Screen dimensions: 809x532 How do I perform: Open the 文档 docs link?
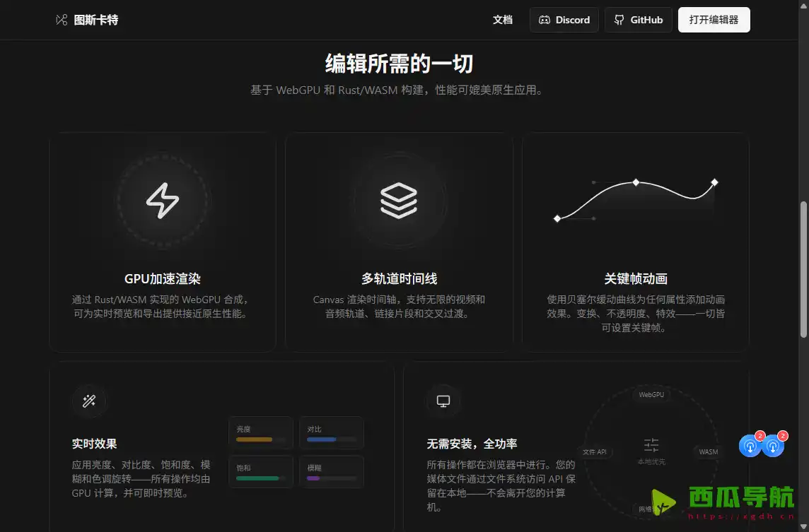click(503, 20)
